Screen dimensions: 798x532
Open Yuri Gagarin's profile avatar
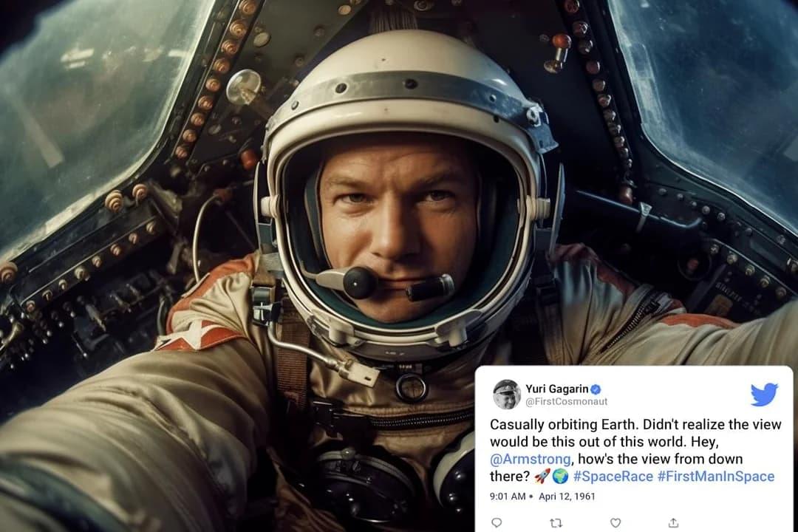pos(506,395)
